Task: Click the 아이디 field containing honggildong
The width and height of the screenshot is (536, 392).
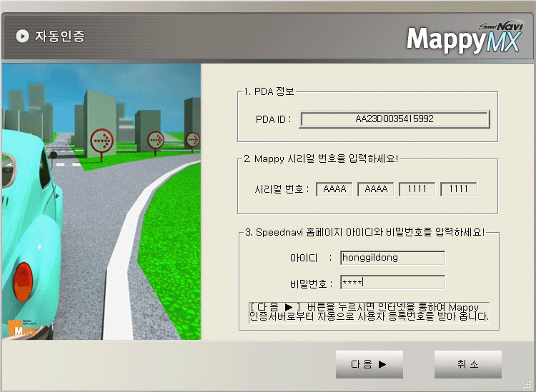Action: (x=393, y=258)
